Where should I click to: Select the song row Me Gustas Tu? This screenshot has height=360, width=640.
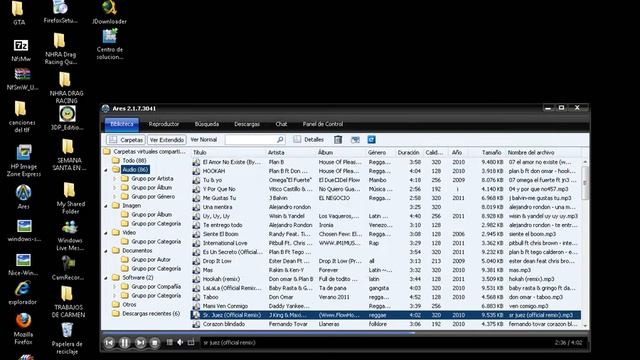pos(386,198)
